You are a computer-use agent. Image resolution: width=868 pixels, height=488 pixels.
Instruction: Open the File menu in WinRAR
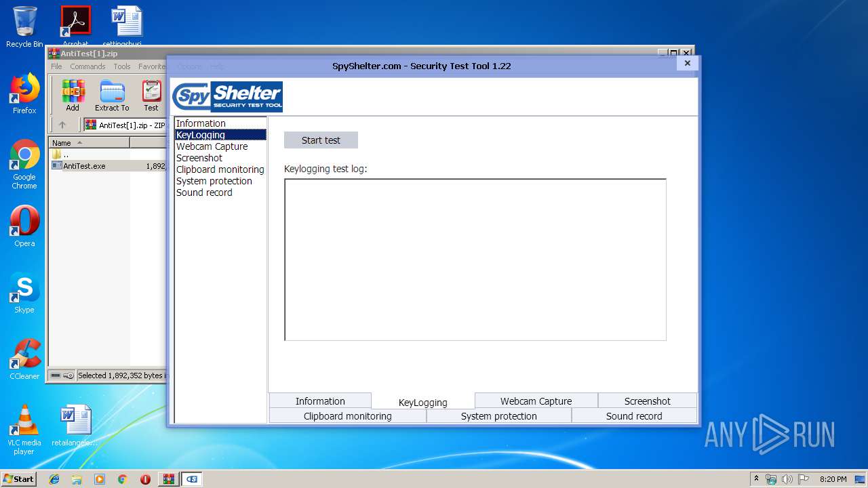click(56, 66)
